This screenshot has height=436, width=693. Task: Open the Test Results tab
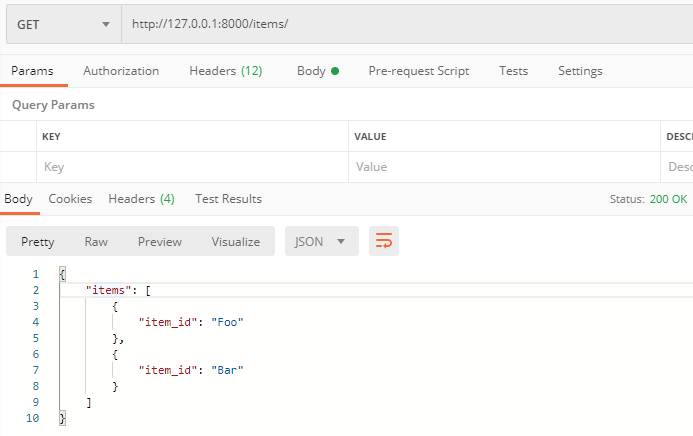tap(228, 199)
